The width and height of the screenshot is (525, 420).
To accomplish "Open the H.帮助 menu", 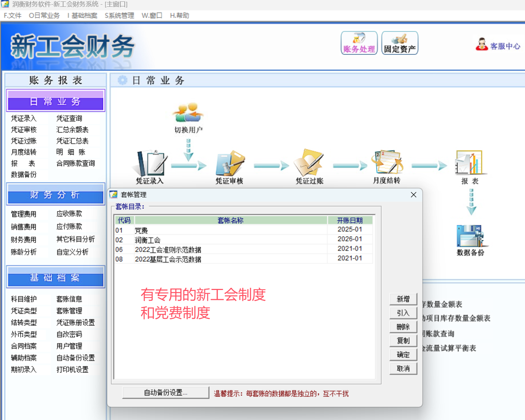I will [x=179, y=16].
